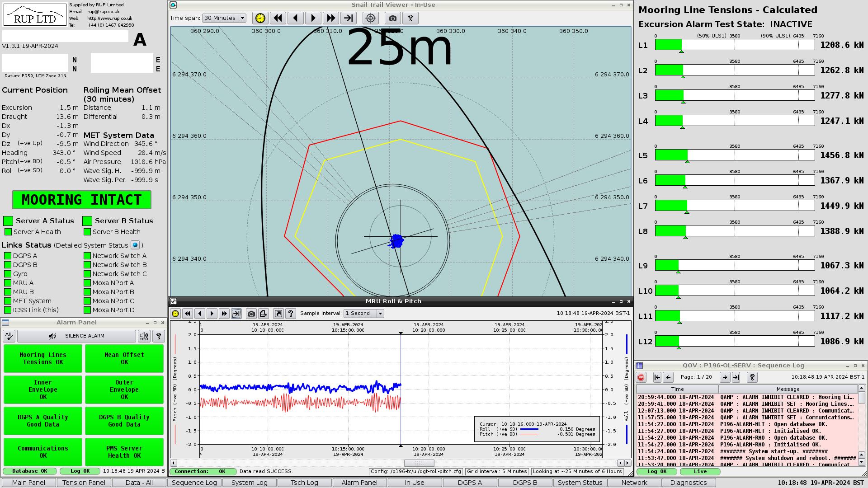
Task: Toggle the Server A Status indicator checkbox
Action: point(7,221)
